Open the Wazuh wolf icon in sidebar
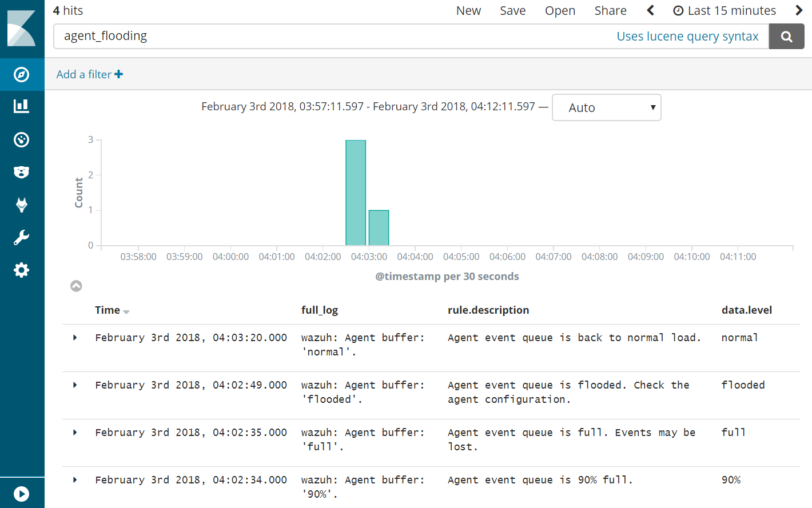812x508 pixels. (22, 205)
